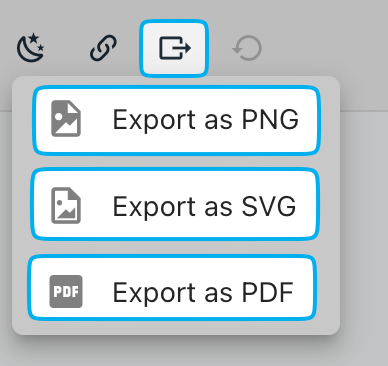The width and height of the screenshot is (388, 366).
Task: Toggle dark mode with the moon icon
Action: click(31, 48)
